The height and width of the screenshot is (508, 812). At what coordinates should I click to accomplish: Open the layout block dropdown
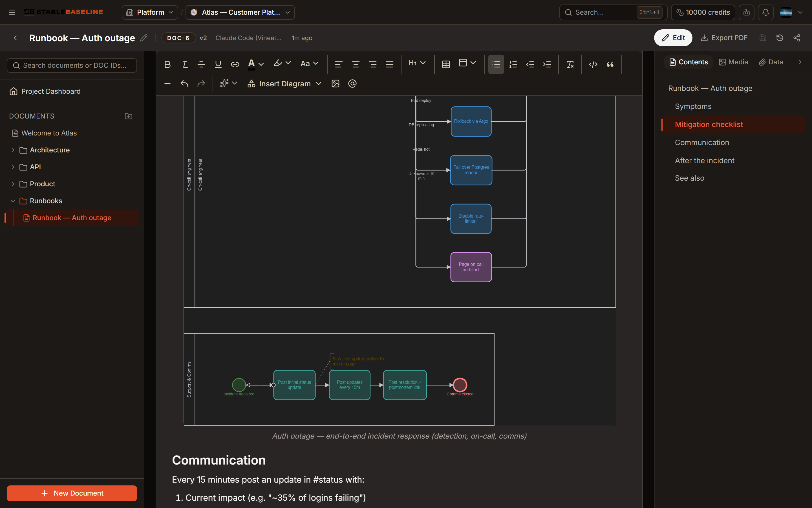pyautogui.click(x=467, y=63)
